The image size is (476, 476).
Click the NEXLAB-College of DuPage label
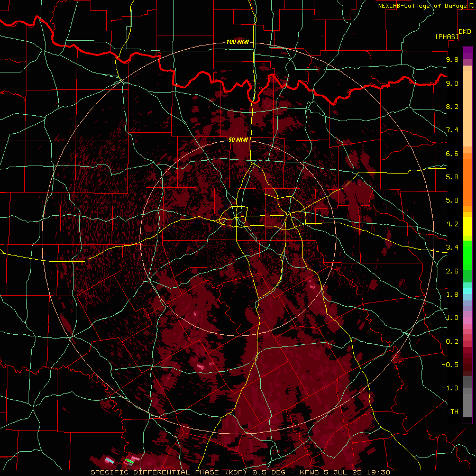point(422,6)
